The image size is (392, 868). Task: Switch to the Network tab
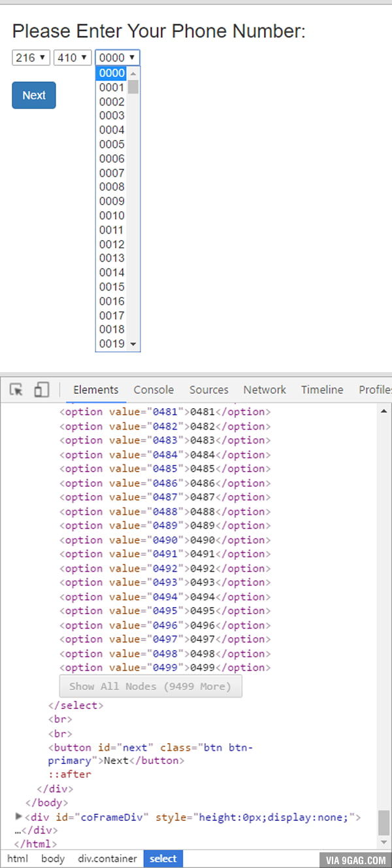pos(265,390)
